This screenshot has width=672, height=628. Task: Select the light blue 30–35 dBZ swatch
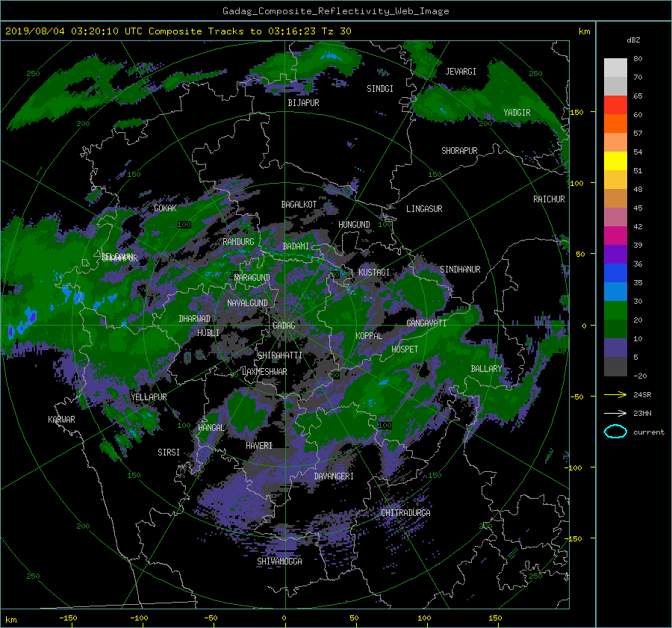click(615, 292)
